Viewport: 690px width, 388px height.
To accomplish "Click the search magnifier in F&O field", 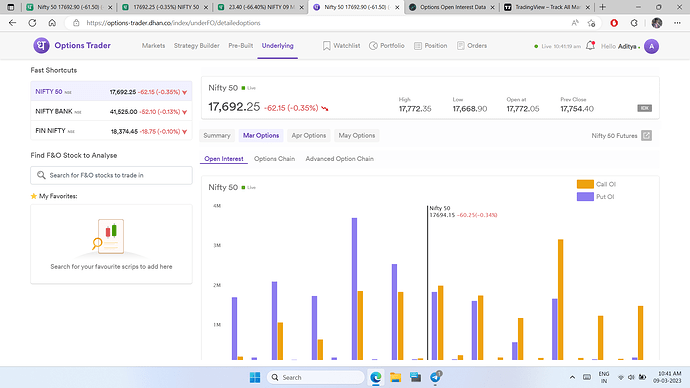I will click(x=41, y=175).
